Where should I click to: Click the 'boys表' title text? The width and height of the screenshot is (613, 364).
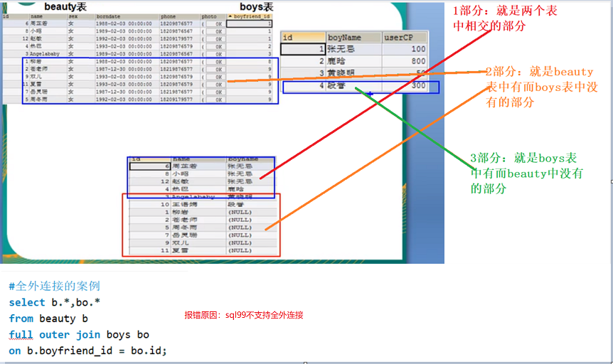(257, 7)
